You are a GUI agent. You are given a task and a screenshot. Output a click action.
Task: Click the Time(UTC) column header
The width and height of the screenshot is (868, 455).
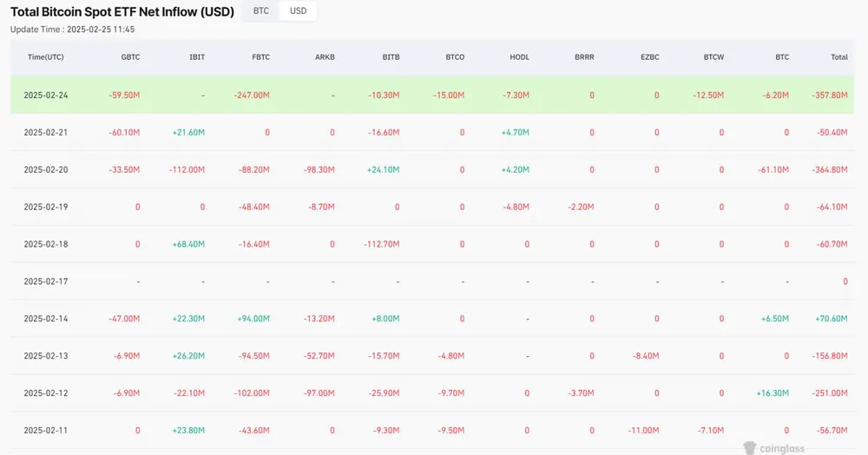coord(45,57)
